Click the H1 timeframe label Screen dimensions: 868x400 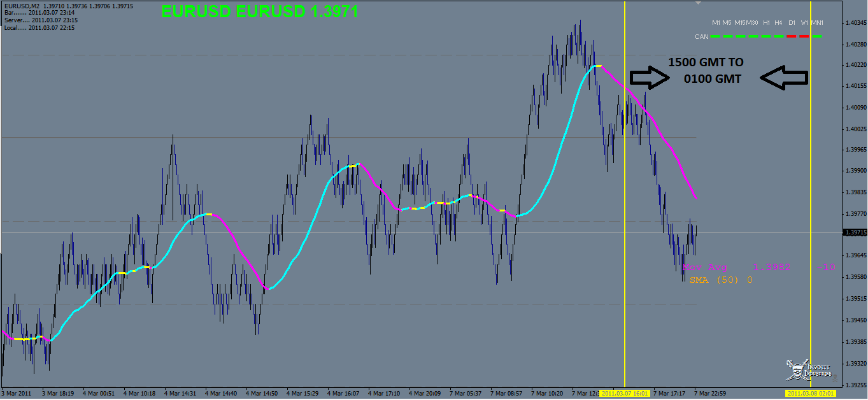click(767, 22)
